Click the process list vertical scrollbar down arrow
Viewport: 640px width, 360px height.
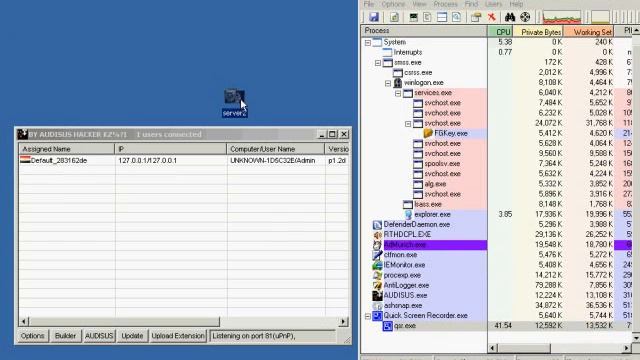coord(636,338)
